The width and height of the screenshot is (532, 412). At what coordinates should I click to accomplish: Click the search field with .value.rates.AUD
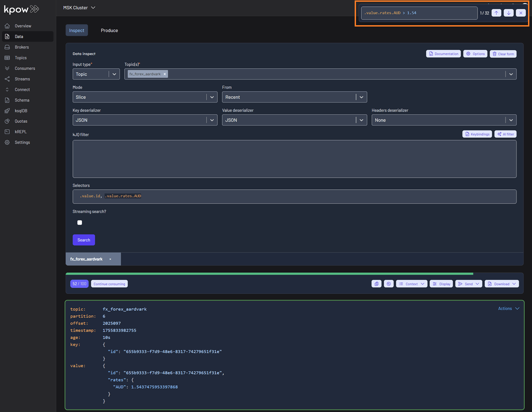click(419, 13)
